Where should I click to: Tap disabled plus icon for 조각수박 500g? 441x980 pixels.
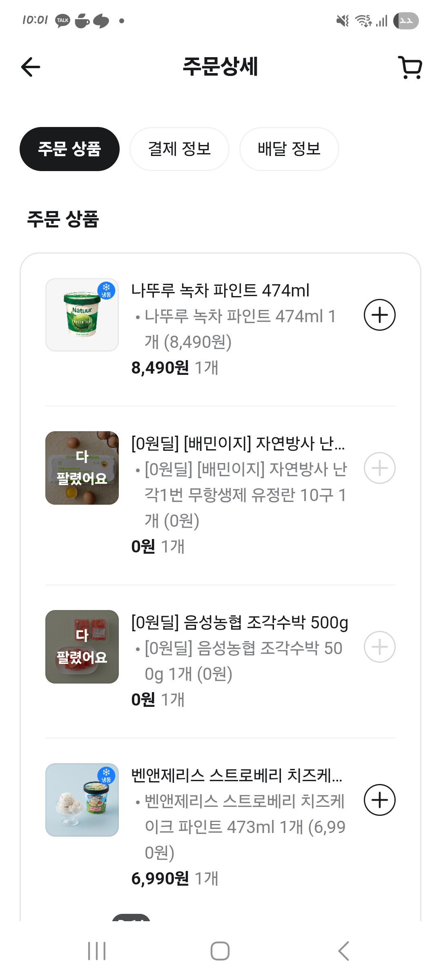[380, 647]
